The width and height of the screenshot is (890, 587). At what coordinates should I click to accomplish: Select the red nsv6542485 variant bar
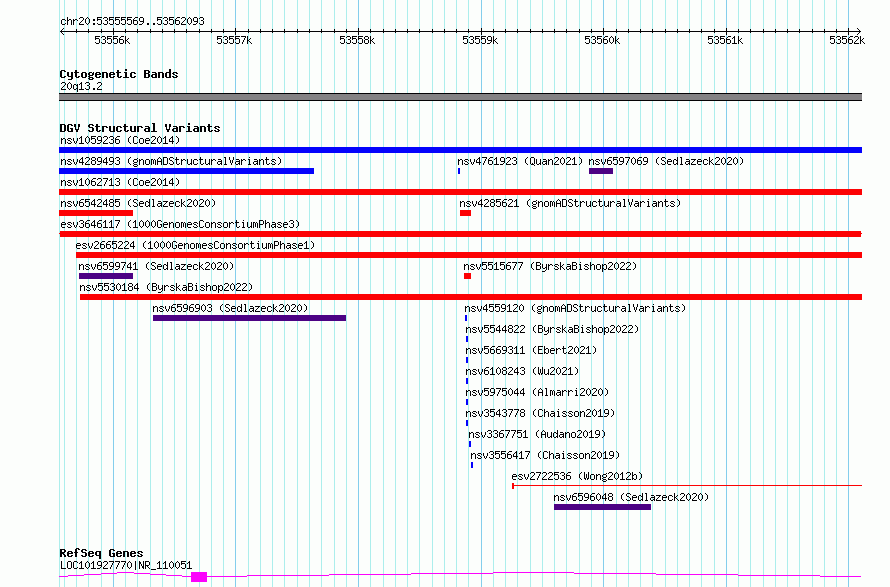[x=96, y=213]
